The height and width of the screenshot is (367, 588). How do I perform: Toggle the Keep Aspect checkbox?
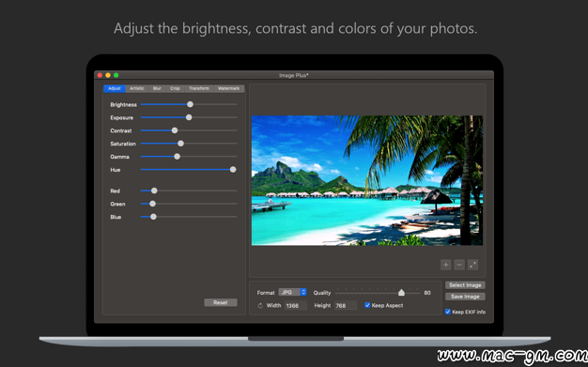tap(367, 305)
